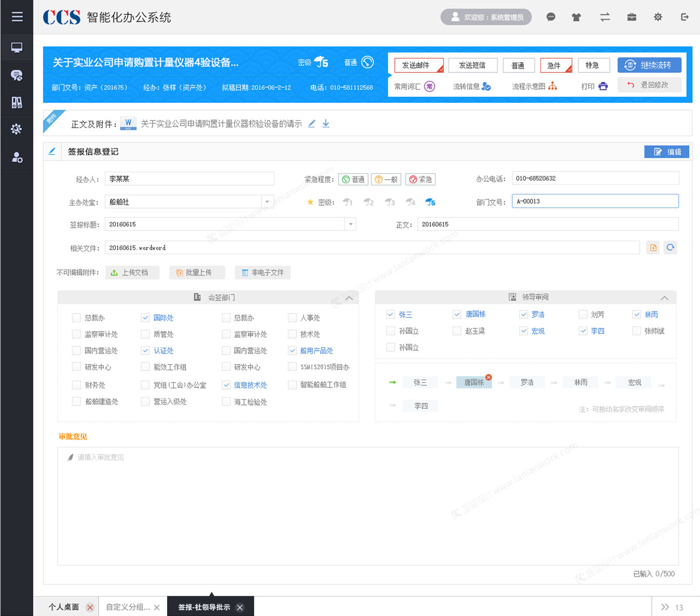Click the 流转信息 icon
Image resolution: width=700 pixels, height=616 pixels.
pyautogui.click(x=487, y=86)
